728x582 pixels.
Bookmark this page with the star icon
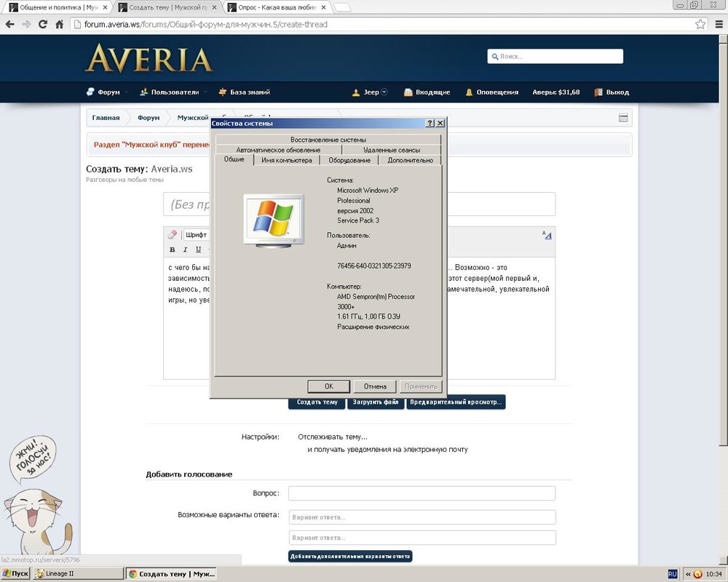700,24
